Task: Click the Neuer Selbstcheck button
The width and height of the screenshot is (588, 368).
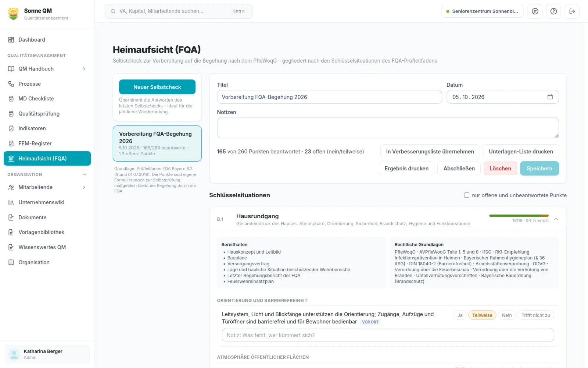Action: point(157,87)
